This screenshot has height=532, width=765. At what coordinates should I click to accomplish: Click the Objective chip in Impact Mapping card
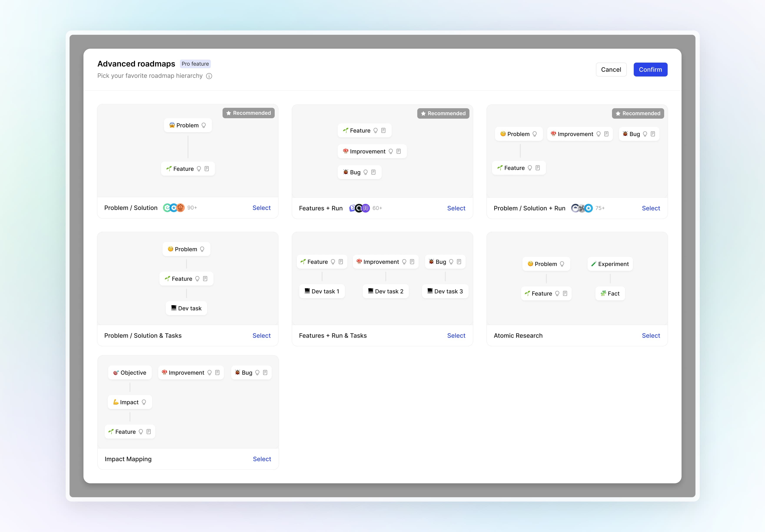130,372
